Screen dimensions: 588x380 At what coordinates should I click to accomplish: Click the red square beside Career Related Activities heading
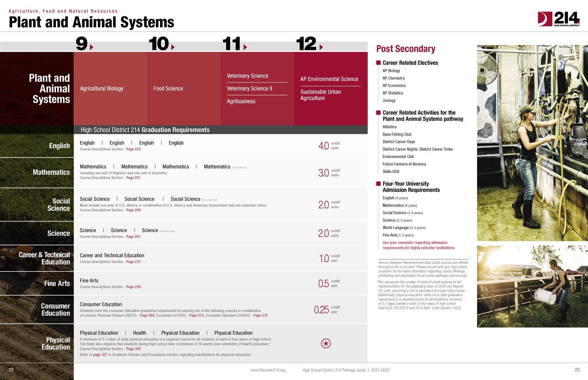point(379,113)
